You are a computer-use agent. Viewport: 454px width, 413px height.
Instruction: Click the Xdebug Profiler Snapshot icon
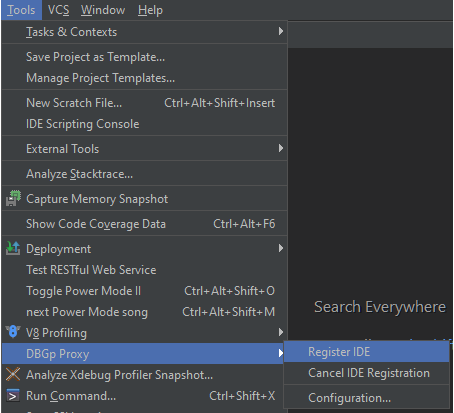(13, 374)
